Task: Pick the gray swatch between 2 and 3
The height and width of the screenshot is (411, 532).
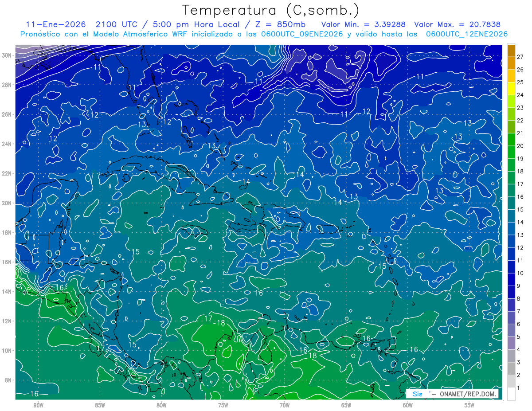Action: [x=511, y=368]
